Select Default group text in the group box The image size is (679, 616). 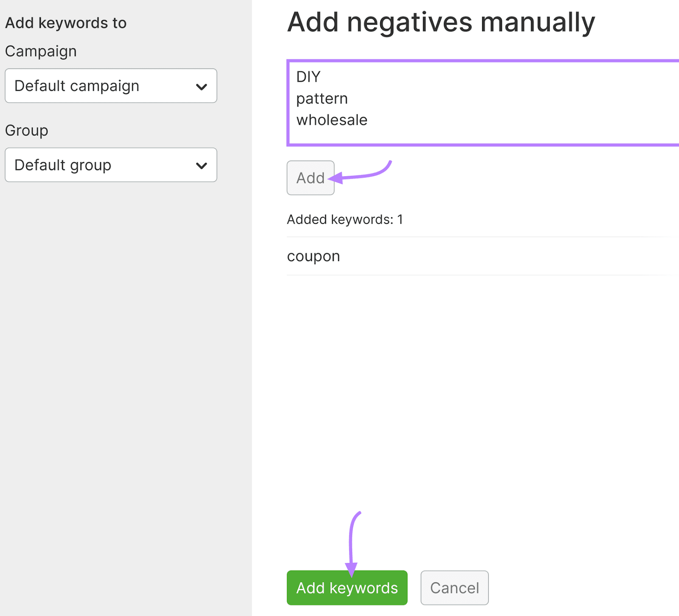[x=63, y=165]
